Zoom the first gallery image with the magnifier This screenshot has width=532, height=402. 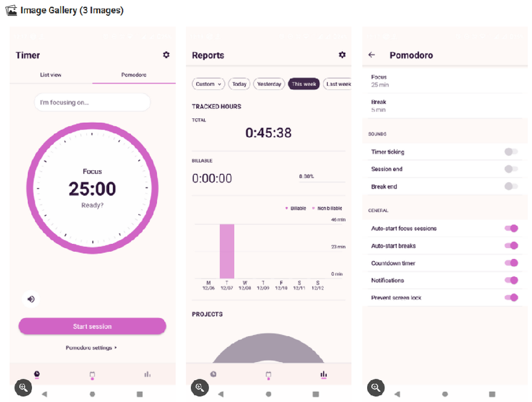pos(23,387)
